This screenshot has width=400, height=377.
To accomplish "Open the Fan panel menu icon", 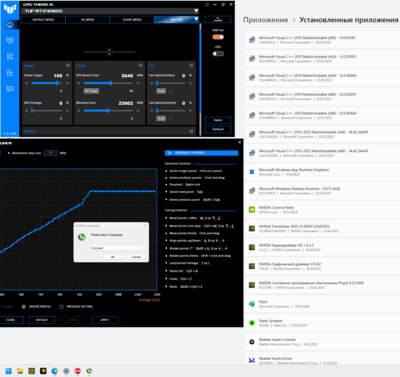I will pyautogui.click(x=191, y=65).
